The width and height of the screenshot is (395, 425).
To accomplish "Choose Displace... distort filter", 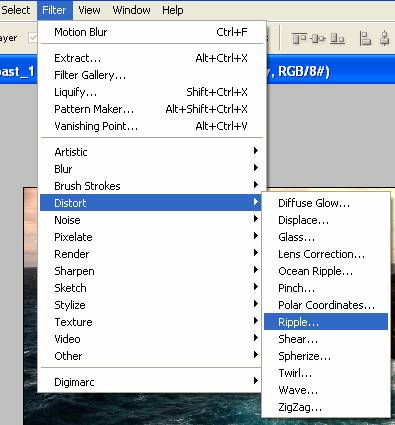I will [326, 220].
